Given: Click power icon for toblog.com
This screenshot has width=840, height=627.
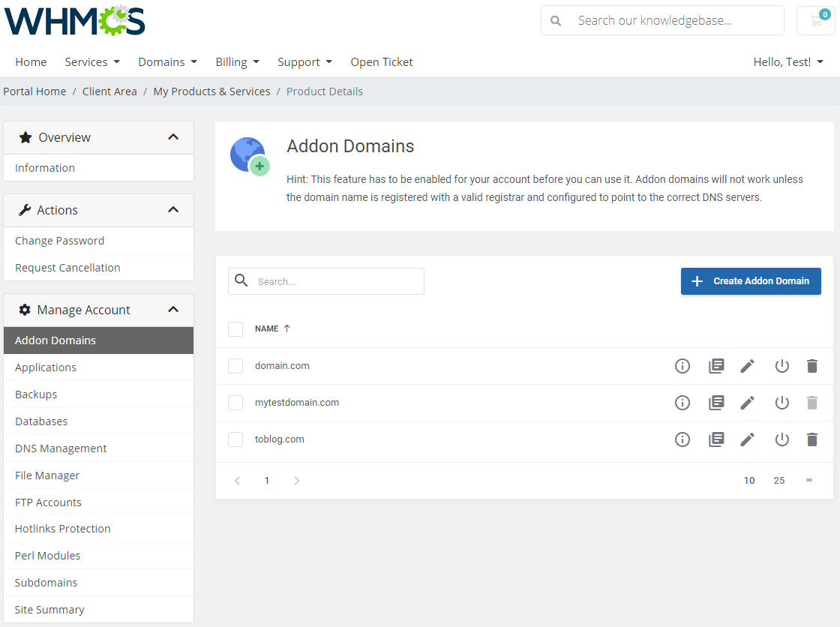Looking at the screenshot, I should coord(782,439).
